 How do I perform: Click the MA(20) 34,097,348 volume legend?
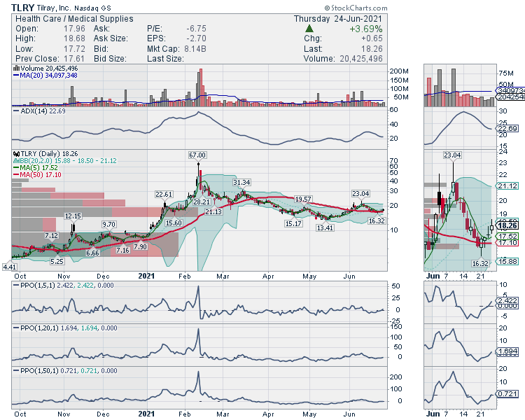(x=45, y=76)
